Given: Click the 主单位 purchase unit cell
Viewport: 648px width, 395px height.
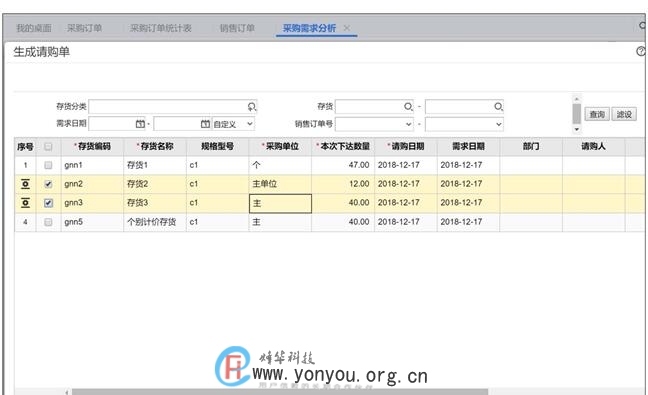Looking at the screenshot, I should click(280, 184).
